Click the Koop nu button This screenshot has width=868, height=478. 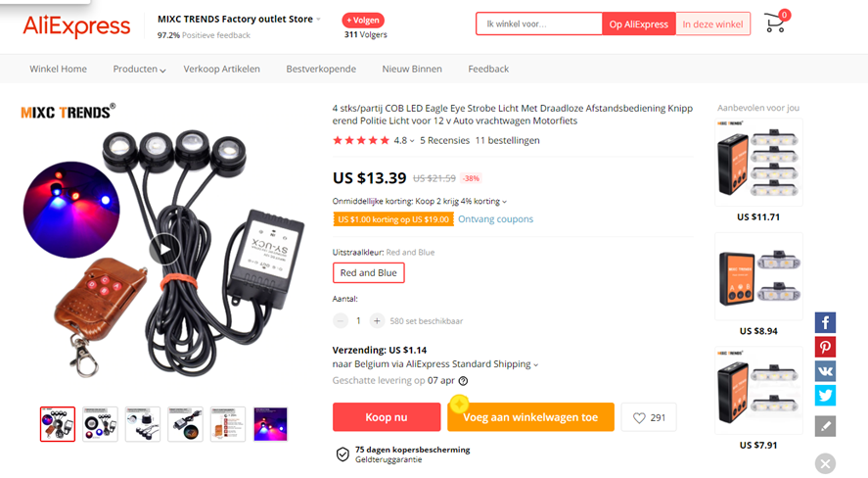point(386,417)
